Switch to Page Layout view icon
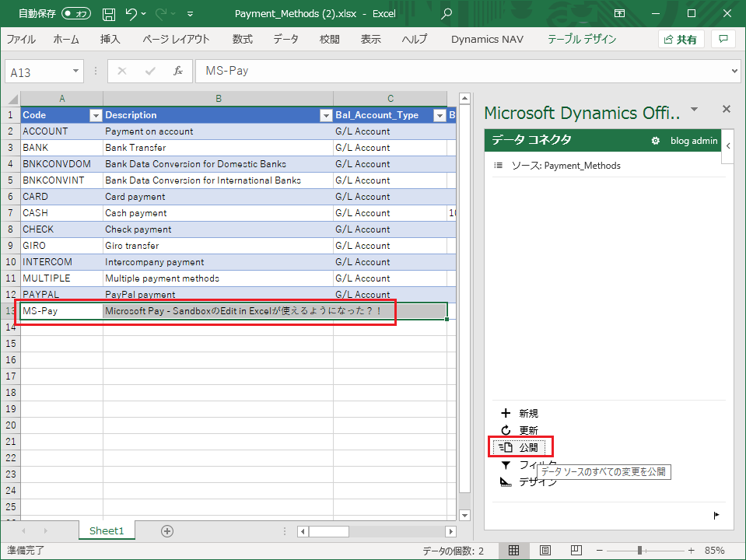 (545, 551)
